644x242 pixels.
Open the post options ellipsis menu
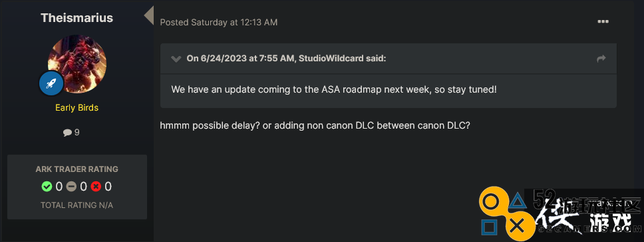[x=603, y=21]
